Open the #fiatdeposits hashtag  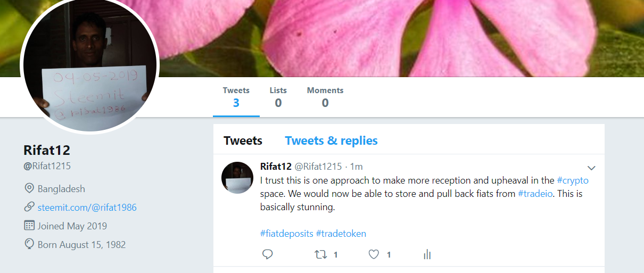(286, 234)
